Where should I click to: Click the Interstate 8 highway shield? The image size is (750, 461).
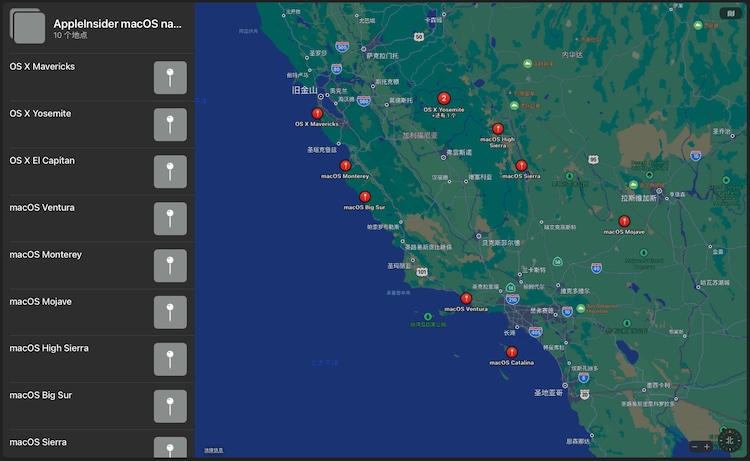[584, 378]
